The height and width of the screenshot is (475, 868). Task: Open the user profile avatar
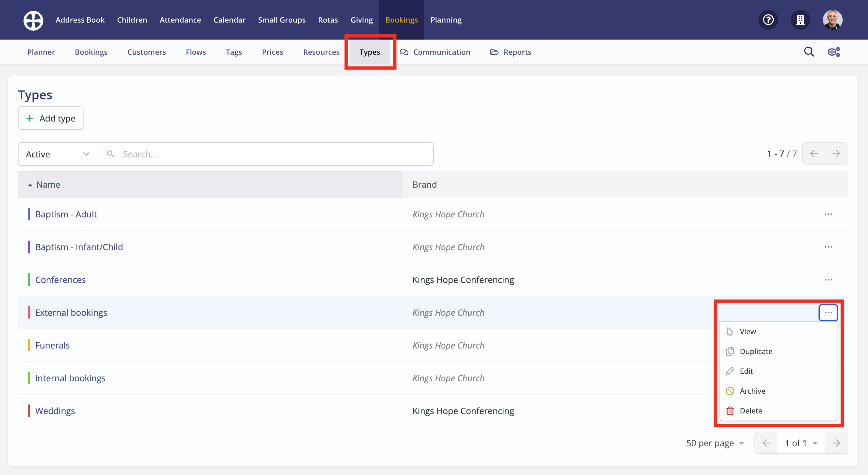coord(832,20)
